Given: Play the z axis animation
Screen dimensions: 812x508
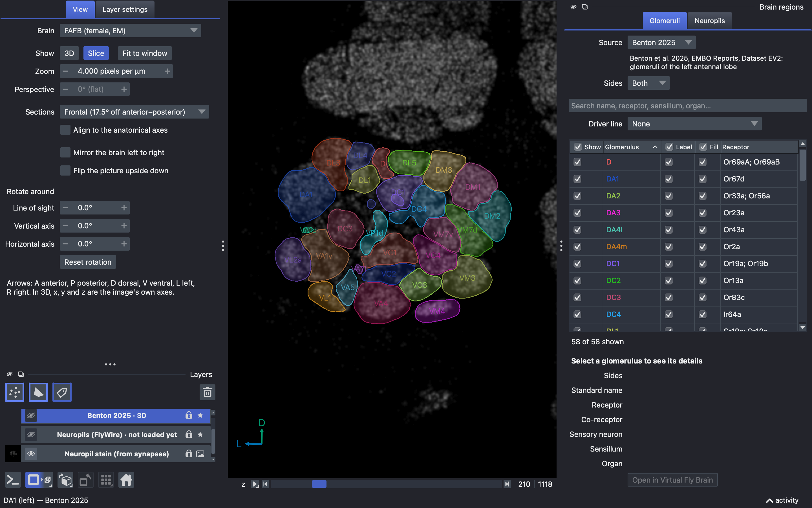Looking at the screenshot, I should point(255,484).
